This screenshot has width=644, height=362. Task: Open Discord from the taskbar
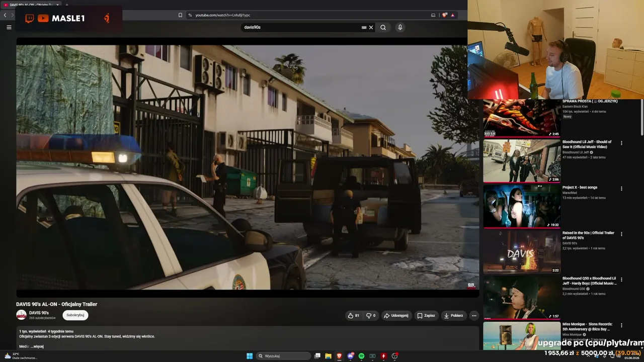350,356
